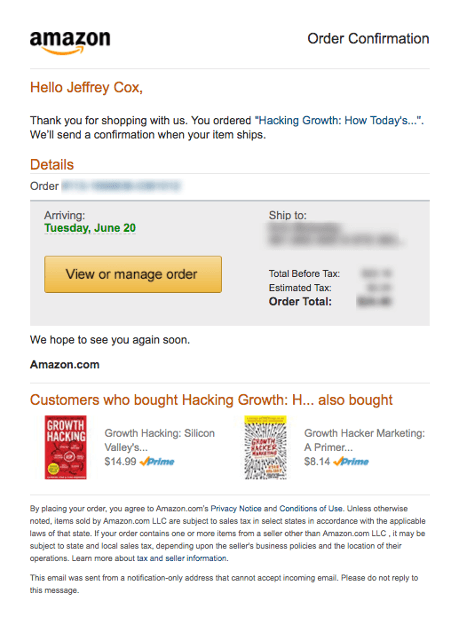Viewport: 451px width, 617px height.
Task: Click the Growth Hacking: Silicon Valley's title
Action: click(x=159, y=440)
